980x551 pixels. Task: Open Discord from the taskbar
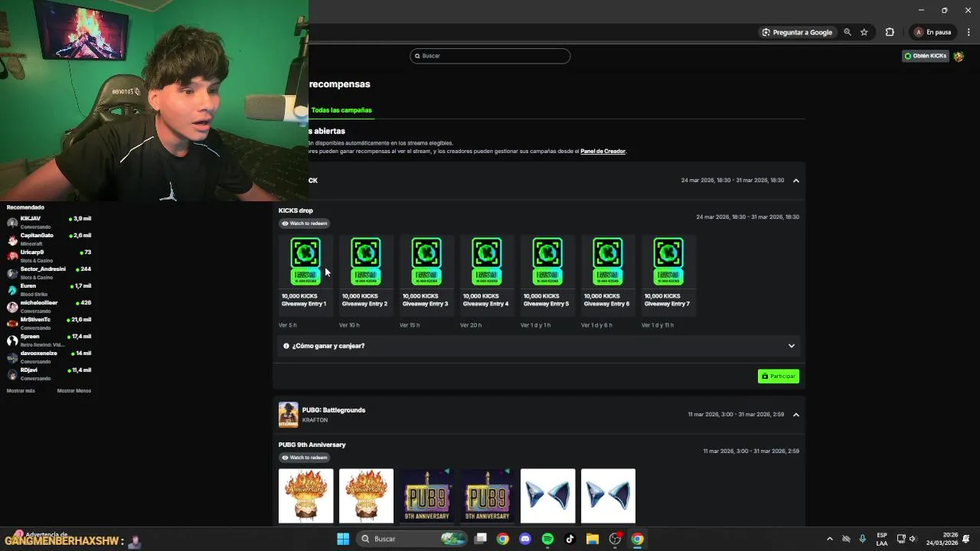point(525,539)
